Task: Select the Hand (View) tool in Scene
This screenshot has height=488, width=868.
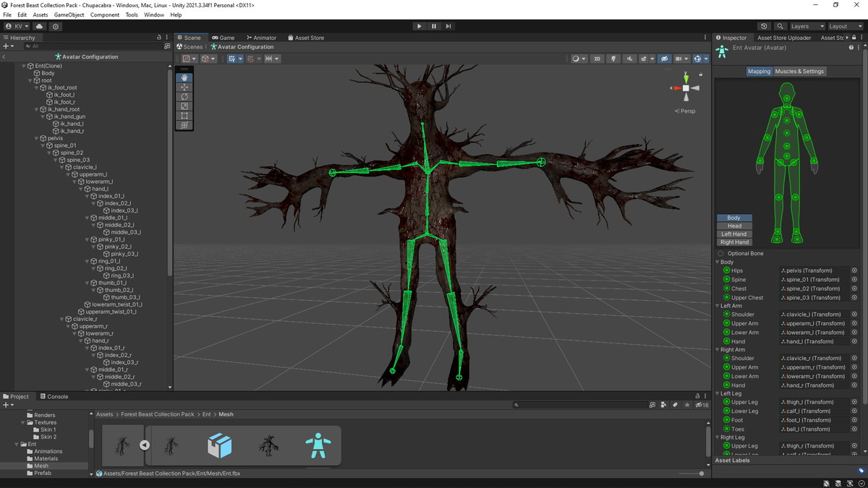Action: 184,77
